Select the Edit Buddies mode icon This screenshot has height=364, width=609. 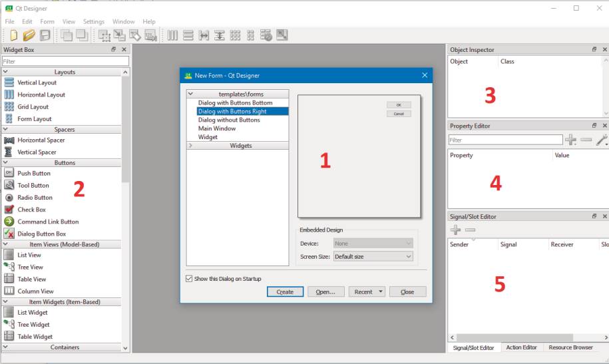coord(134,35)
